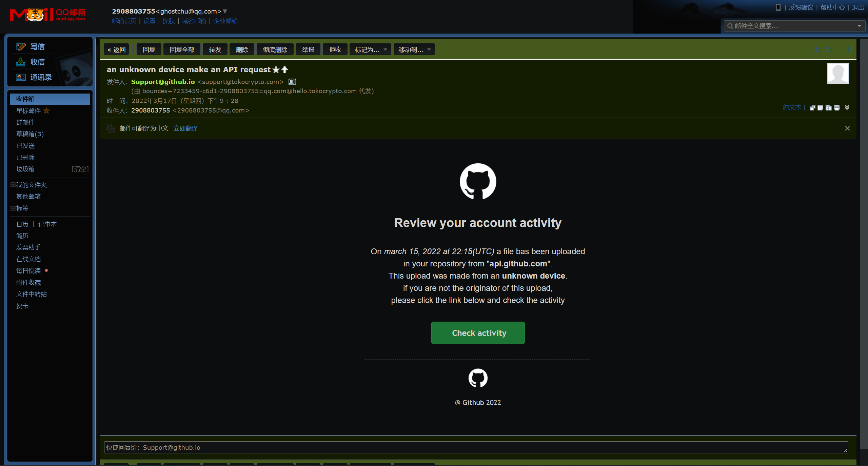Open the Contacts (通讯录) icon
This screenshot has width=868, height=466.
(x=21, y=77)
